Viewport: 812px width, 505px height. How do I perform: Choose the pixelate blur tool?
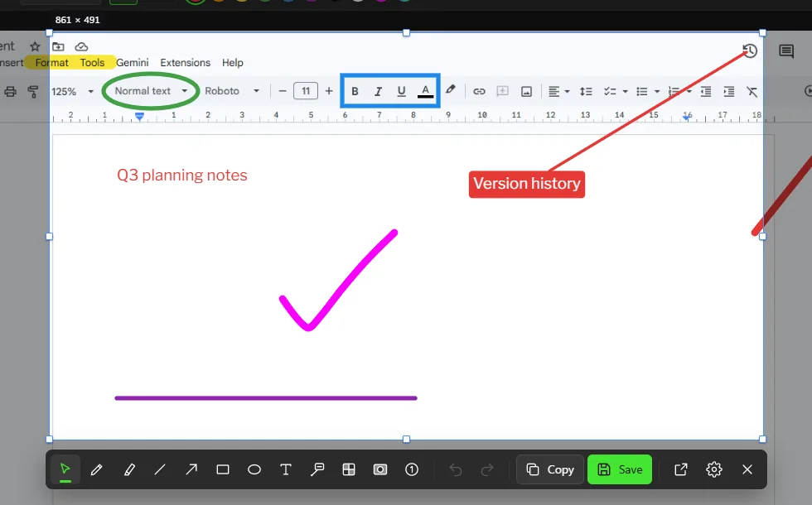tap(349, 469)
